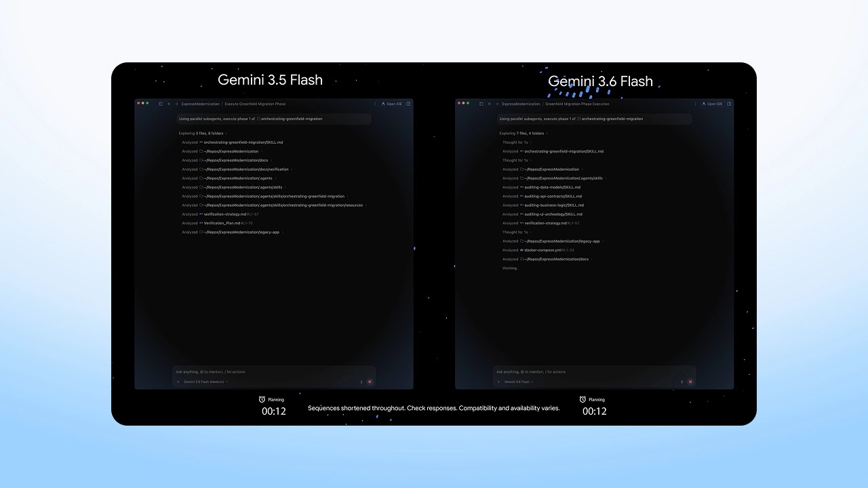Viewport: 868px width, 488px height.
Task: Expand ~/Repos/ExpressModernization/.agents row in 3.5 Flash window
Action: click(x=229, y=178)
